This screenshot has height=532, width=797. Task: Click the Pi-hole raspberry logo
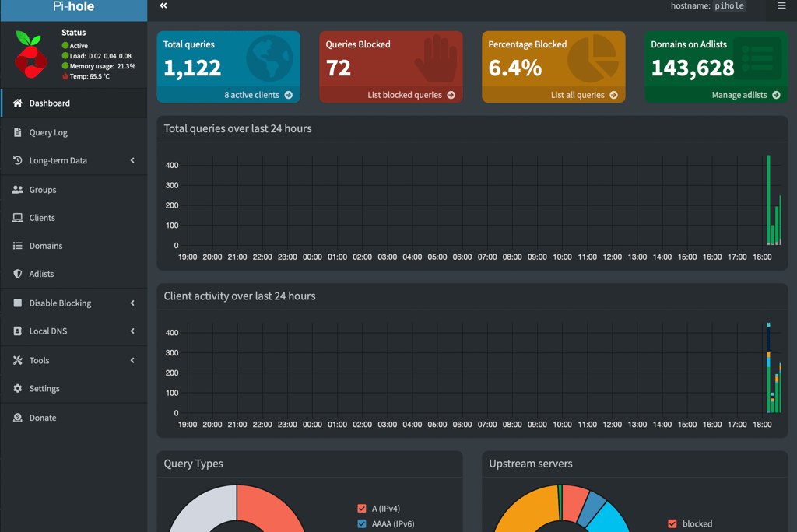click(x=31, y=54)
